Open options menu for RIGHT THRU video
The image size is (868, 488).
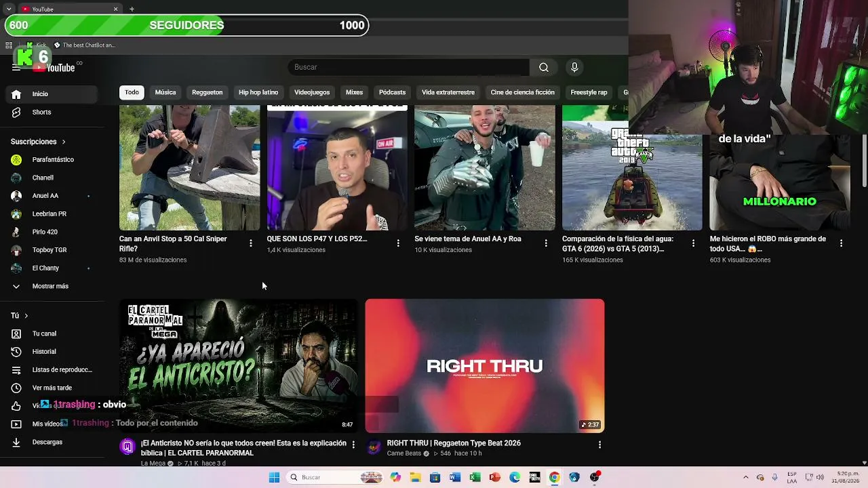coord(599,445)
